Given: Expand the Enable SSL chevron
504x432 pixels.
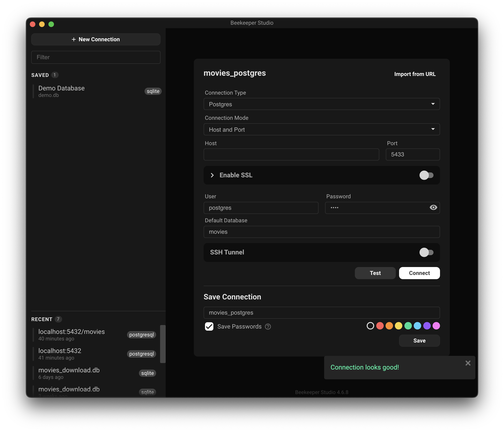Looking at the screenshot, I should click(x=212, y=175).
